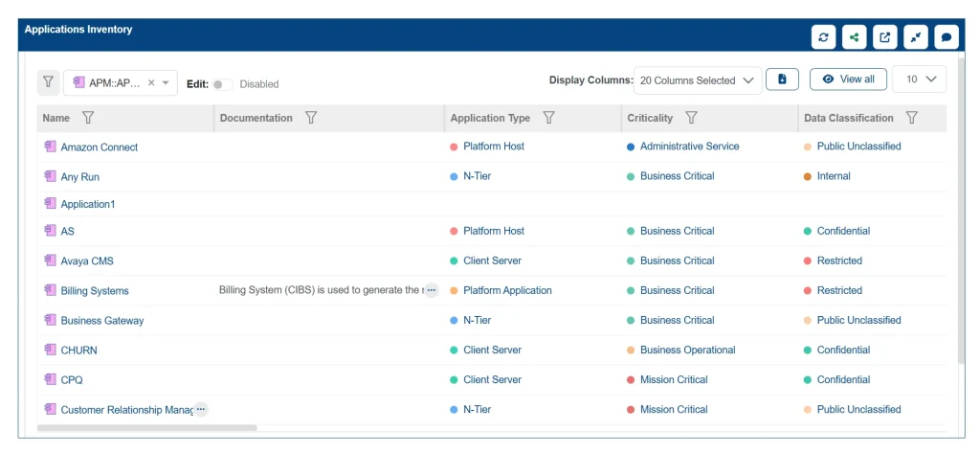Click the Avaya CMS row icon
The height and width of the screenshot is (453, 980).
tap(50, 260)
